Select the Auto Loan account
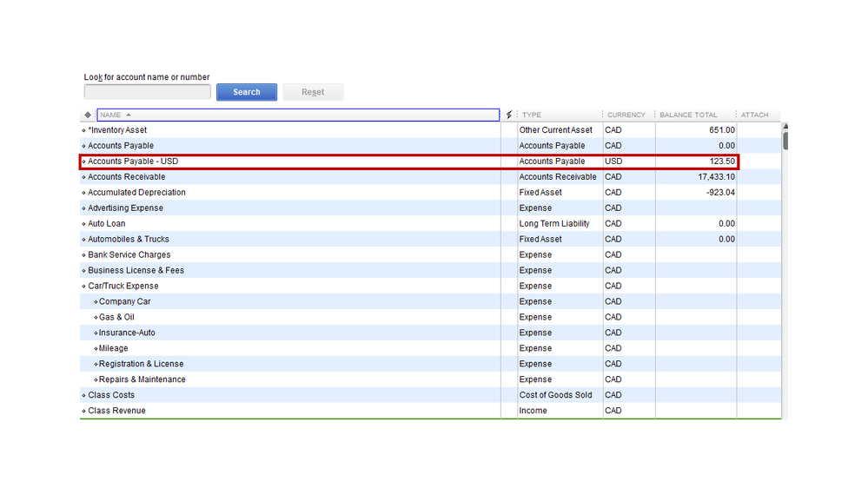Screen dimensions: 868x488 tap(431, 223)
